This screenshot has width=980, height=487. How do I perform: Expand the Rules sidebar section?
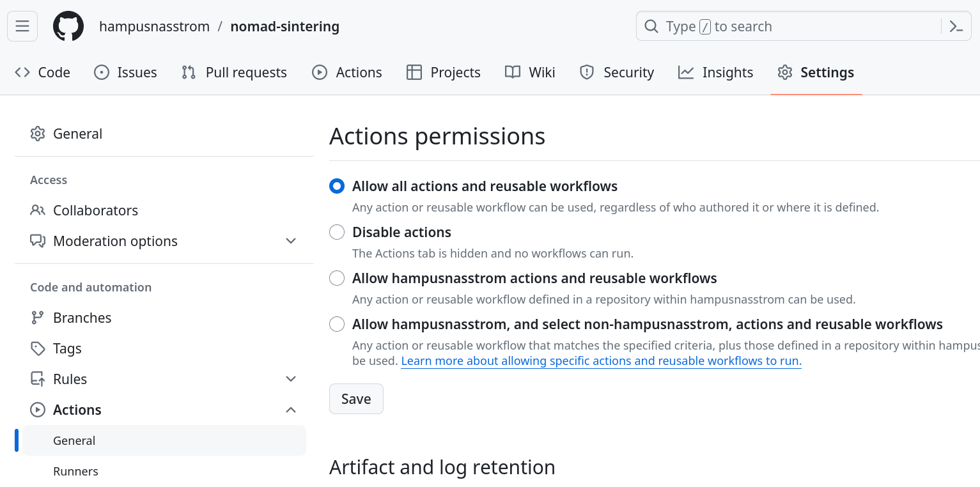pyautogui.click(x=291, y=379)
